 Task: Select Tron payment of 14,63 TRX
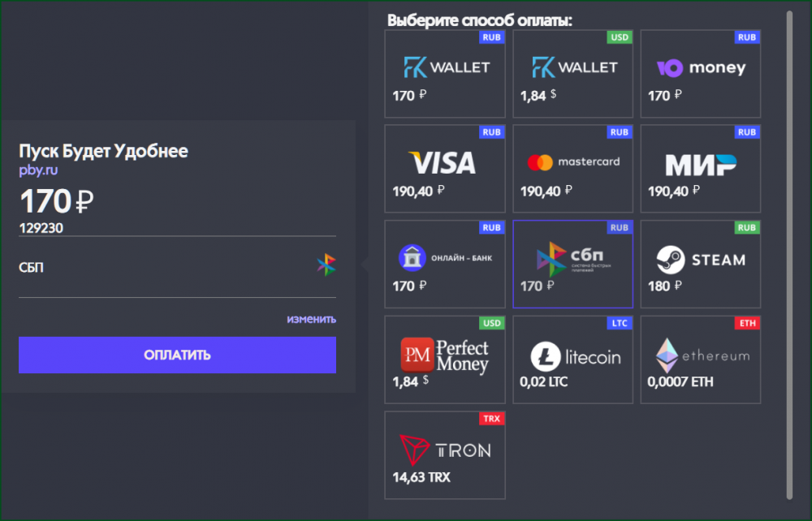point(445,455)
